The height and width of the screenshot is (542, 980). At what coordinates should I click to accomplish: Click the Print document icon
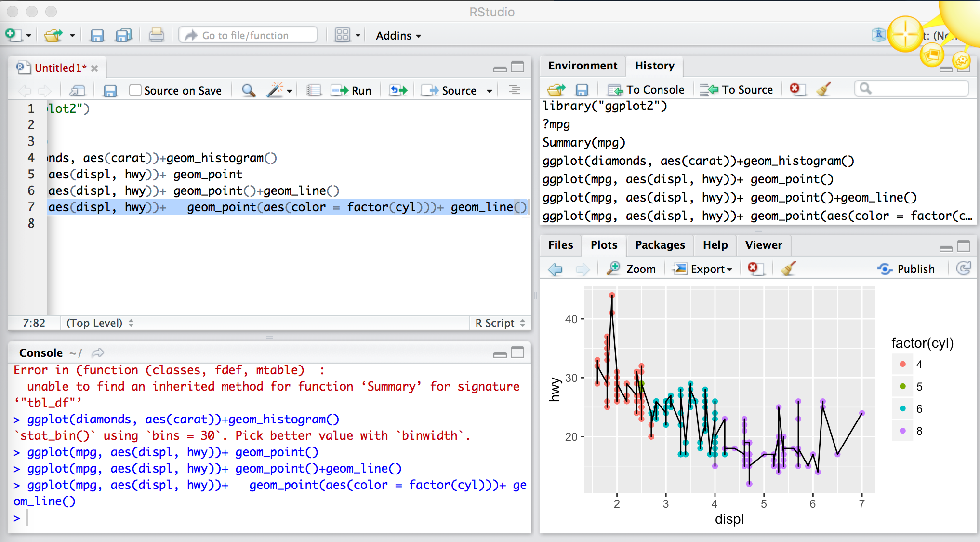pyautogui.click(x=156, y=35)
